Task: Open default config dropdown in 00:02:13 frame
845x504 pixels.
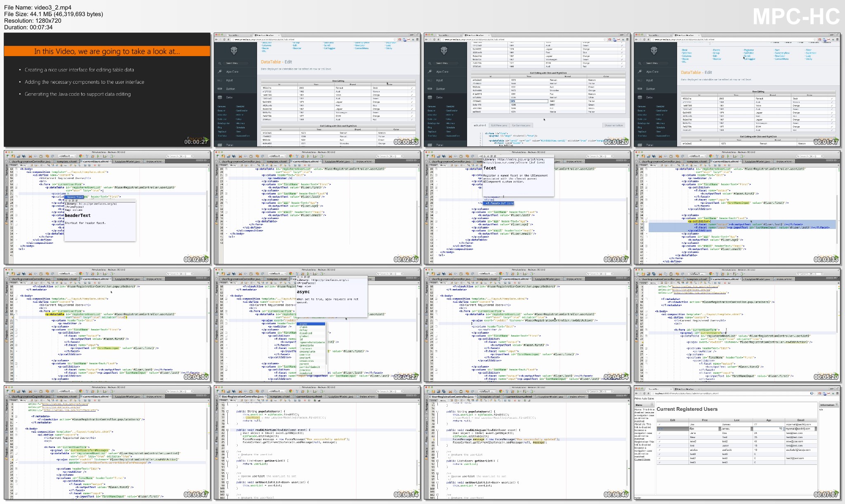Action: [x=68, y=156]
